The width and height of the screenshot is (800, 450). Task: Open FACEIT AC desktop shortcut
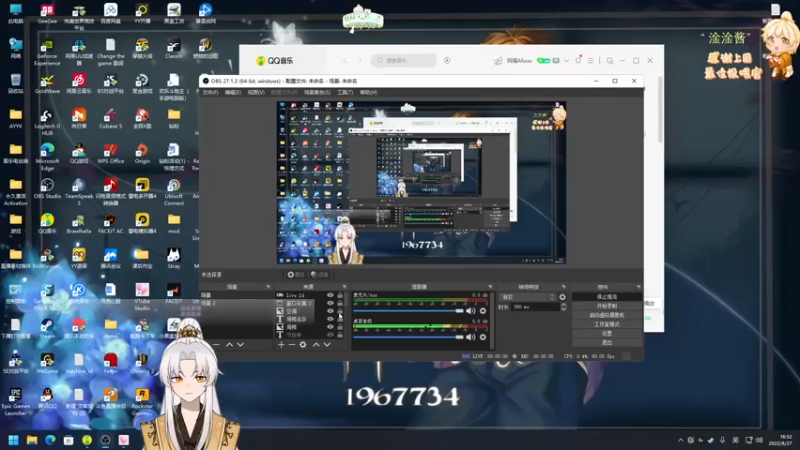[x=110, y=223]
